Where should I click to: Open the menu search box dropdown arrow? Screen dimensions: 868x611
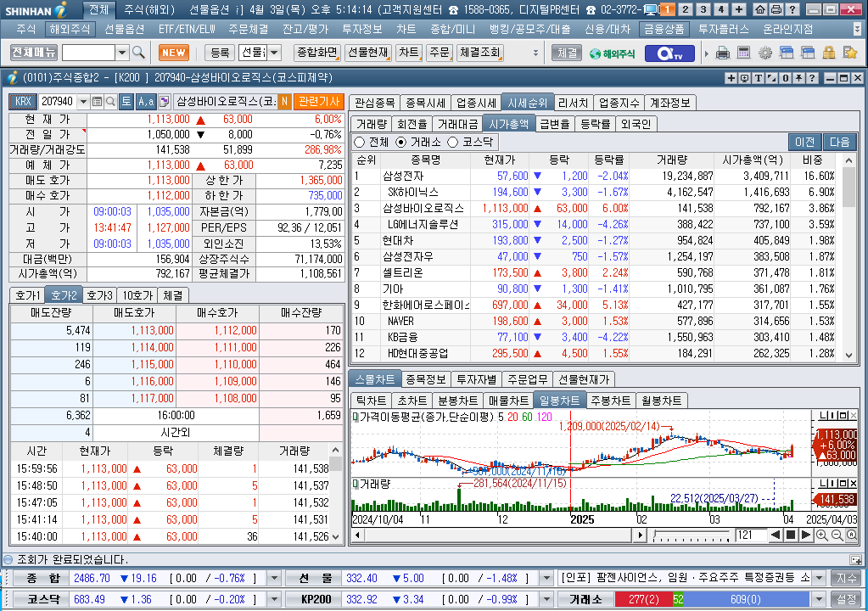click(122, 53)
